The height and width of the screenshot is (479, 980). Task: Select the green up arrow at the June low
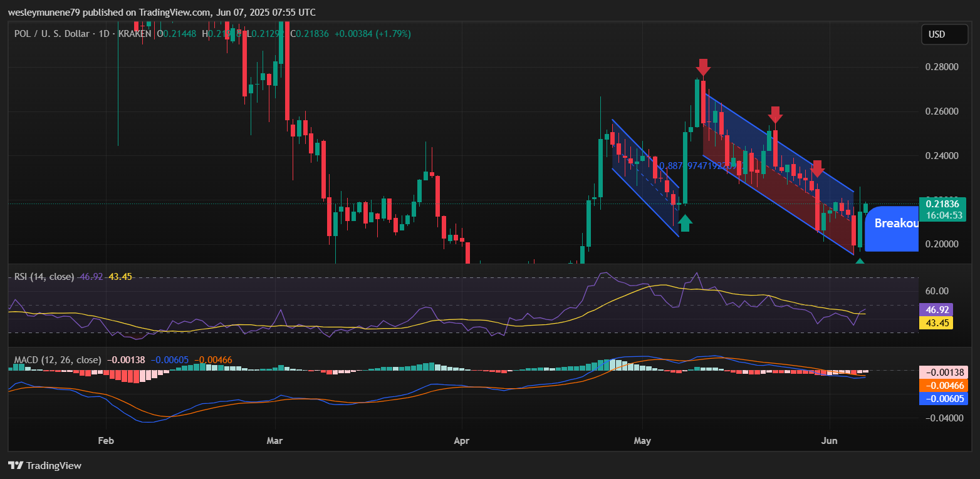tap(860, 261)
